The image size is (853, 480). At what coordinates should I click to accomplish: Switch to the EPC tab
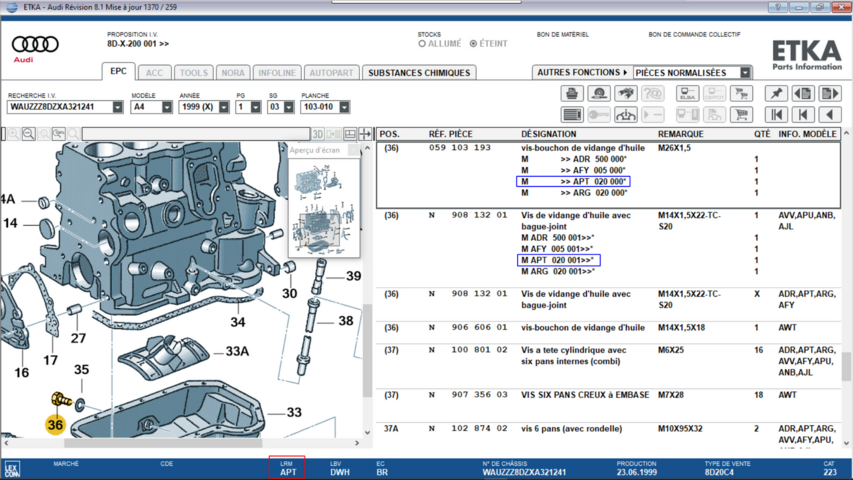coord(118,71)
